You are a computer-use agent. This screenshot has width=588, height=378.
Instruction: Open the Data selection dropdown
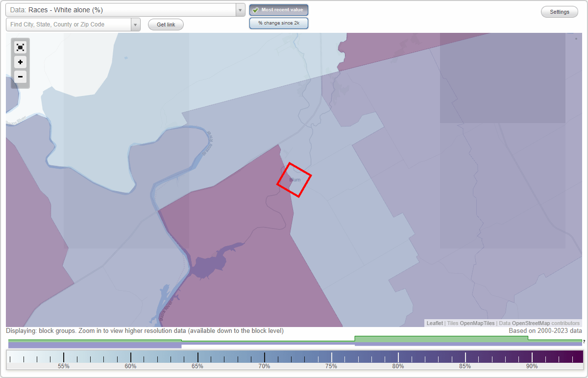(239, 10)
